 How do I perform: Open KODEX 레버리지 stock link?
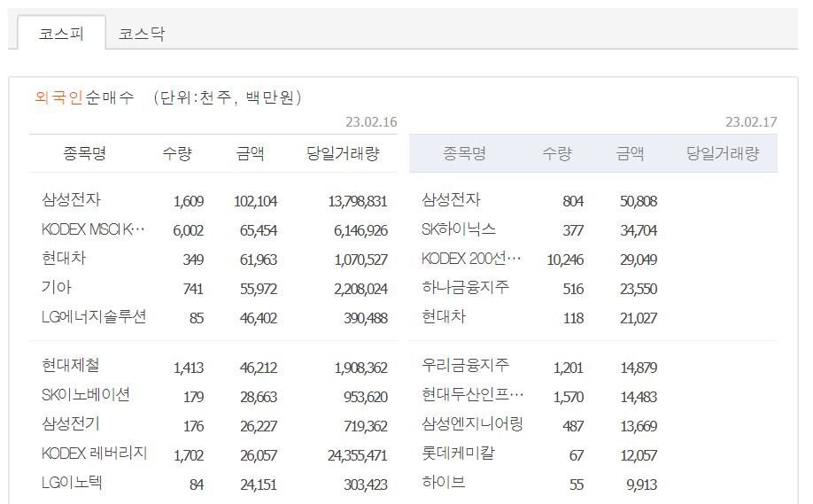(x=95, y=454)
